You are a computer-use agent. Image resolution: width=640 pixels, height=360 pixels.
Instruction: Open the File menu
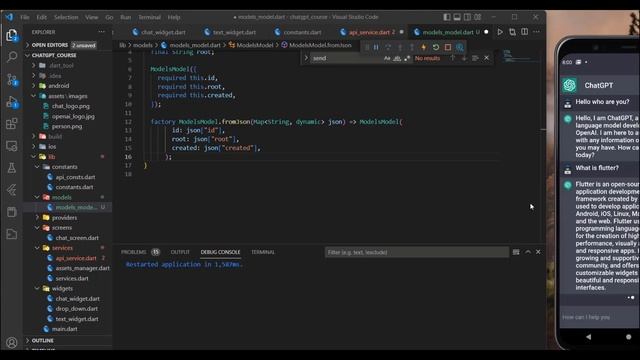click(25, 17)
